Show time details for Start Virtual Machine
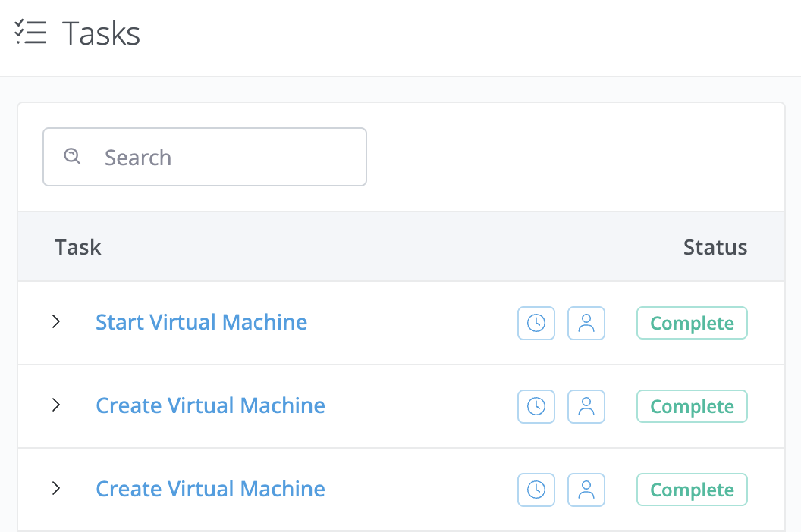 coord(536,323)
